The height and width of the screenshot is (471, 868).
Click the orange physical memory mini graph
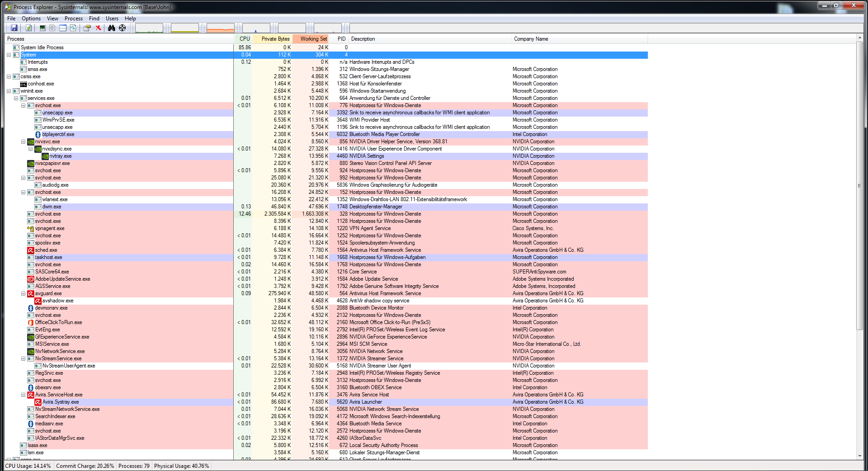click(221, 28)
